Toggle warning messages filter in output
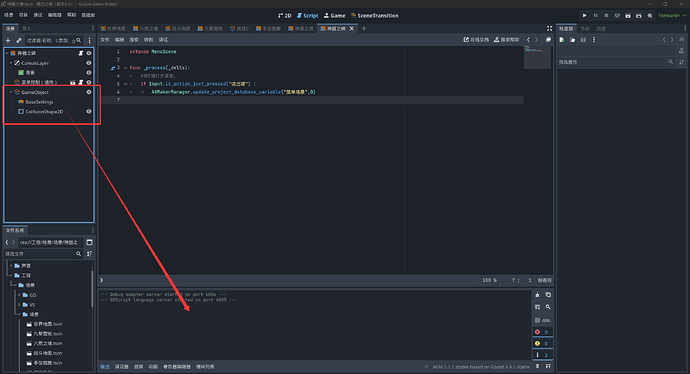 (x=542, y=343)
